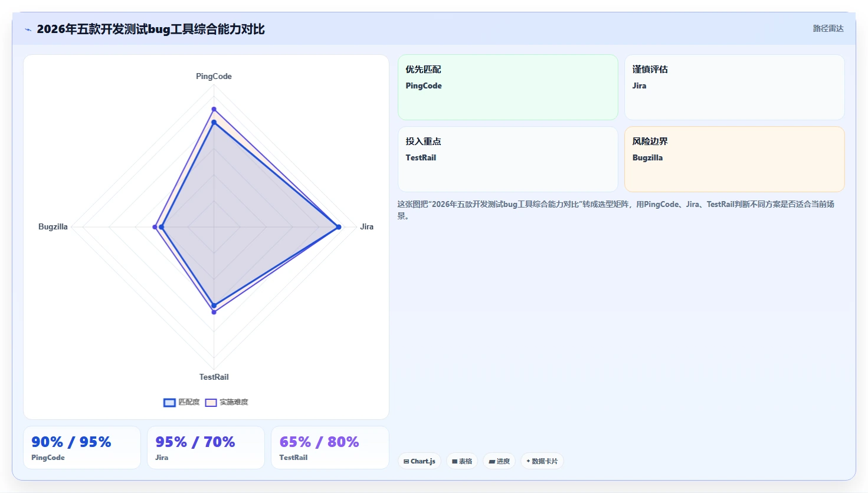Toggle the 匹配度 legend swatch
The image size is (868, 493).
169,402
